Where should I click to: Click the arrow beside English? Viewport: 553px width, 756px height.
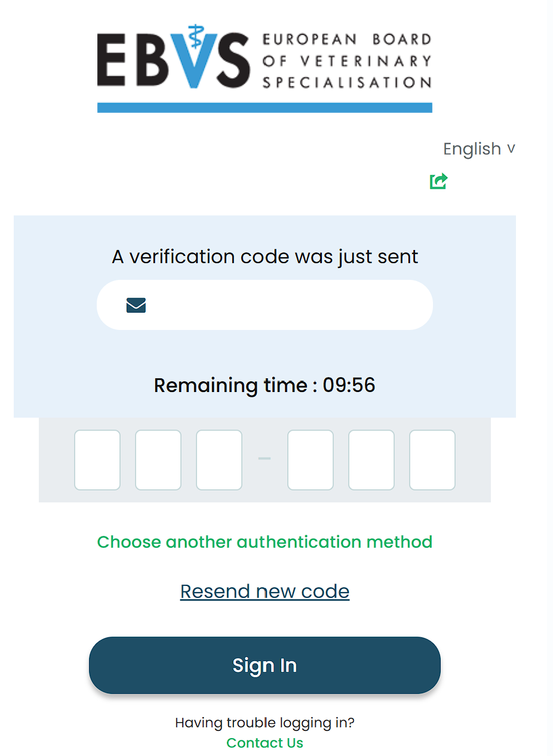click(511, 149)
